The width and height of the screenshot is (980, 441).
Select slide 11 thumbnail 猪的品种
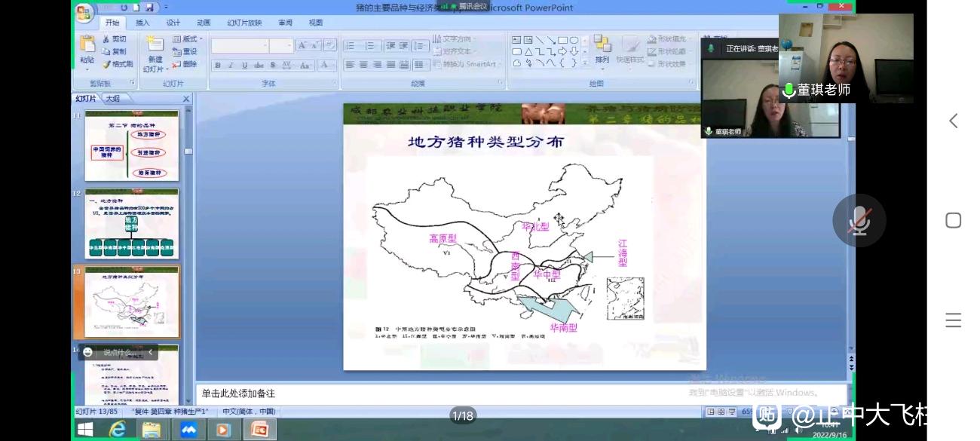[x=131, y=145]
